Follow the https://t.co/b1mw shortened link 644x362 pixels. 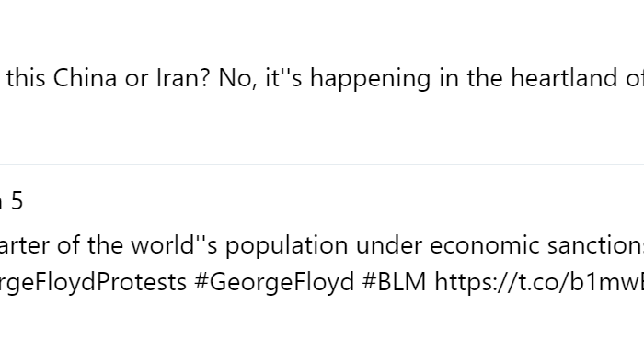[x=539, y=282]
